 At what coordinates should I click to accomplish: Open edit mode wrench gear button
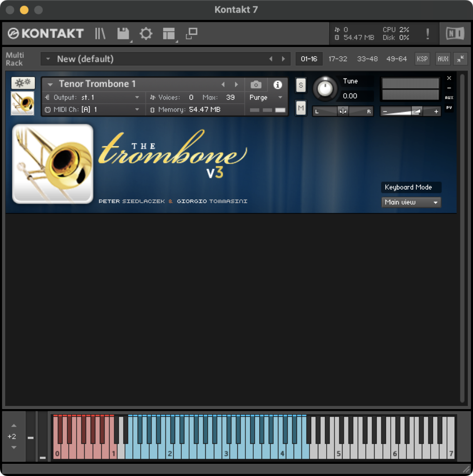pyautogui.click(x=23, y=83)
